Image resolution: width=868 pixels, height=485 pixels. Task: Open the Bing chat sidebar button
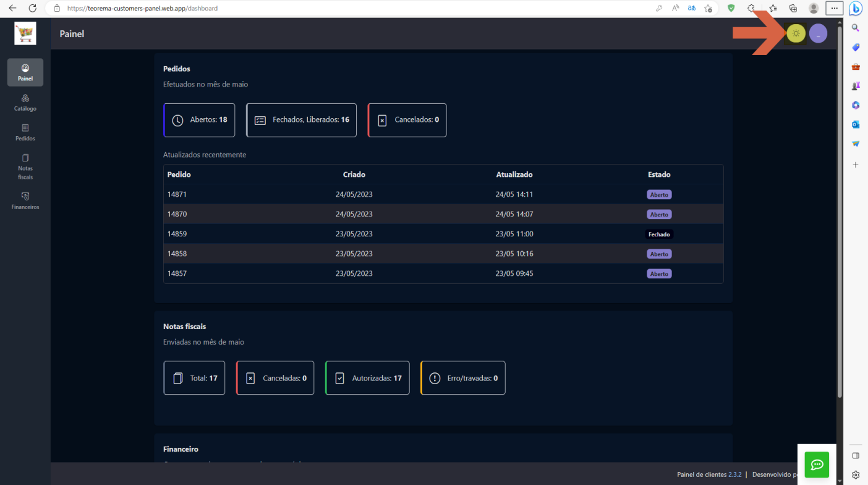pos(856,9)
